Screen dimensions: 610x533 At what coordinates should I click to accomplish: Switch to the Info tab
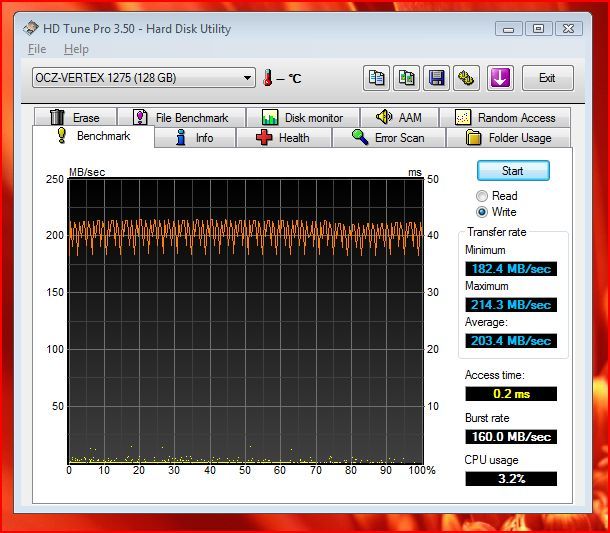click(195, 138)
